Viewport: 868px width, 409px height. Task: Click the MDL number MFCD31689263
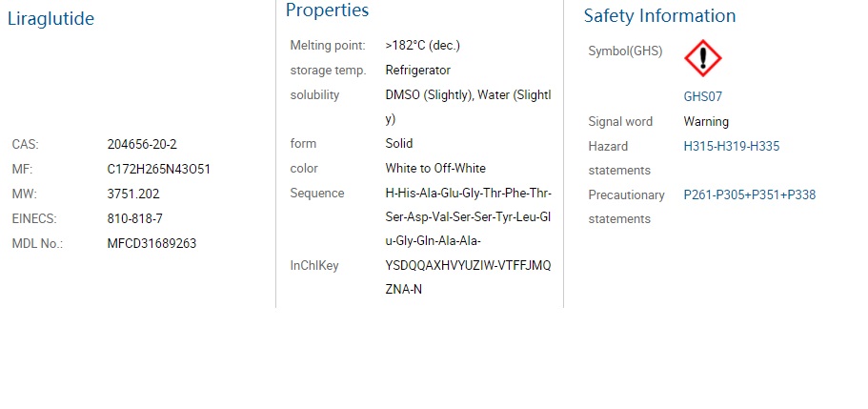click(151, 244)
